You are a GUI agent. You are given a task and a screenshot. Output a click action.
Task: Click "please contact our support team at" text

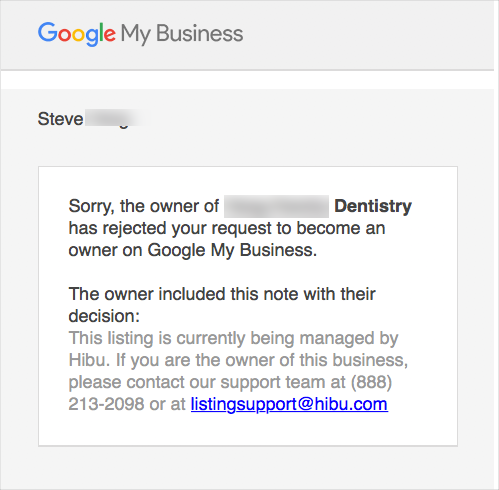[207, 382]
